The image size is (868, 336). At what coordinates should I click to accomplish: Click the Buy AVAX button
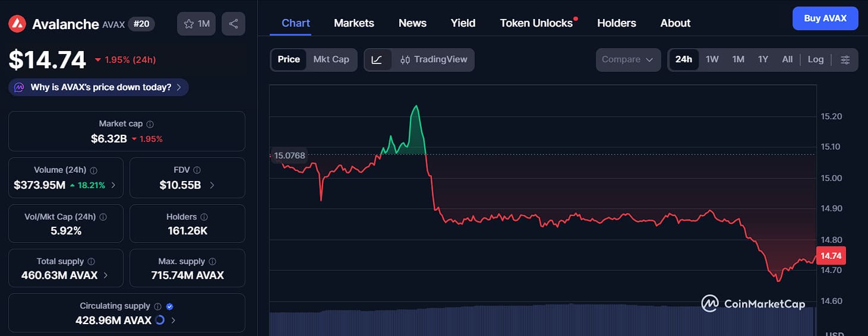(x=825, y=18)
